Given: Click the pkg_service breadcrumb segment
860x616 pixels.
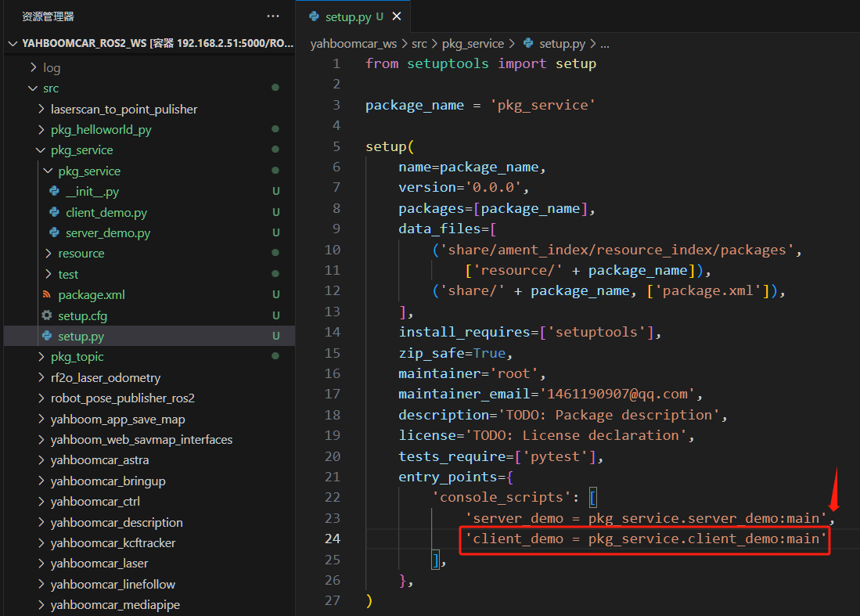Looking at the screenshot, I should click(x=473, y=43).
